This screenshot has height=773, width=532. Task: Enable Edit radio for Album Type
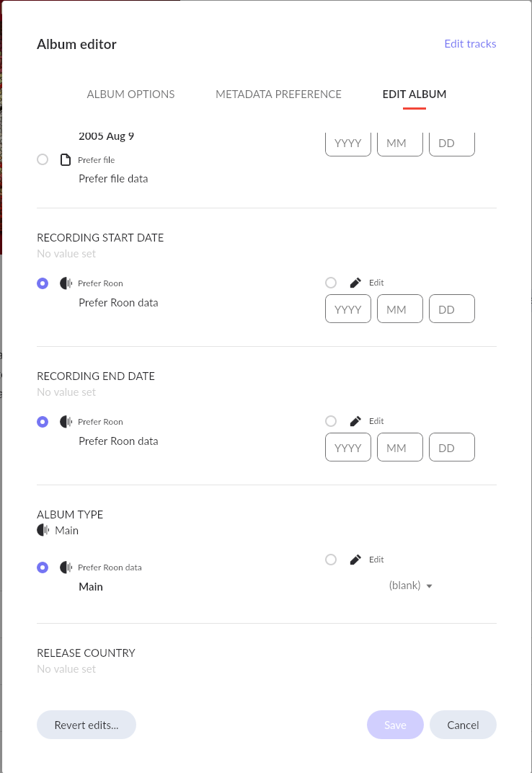click(x=331, y=560)
